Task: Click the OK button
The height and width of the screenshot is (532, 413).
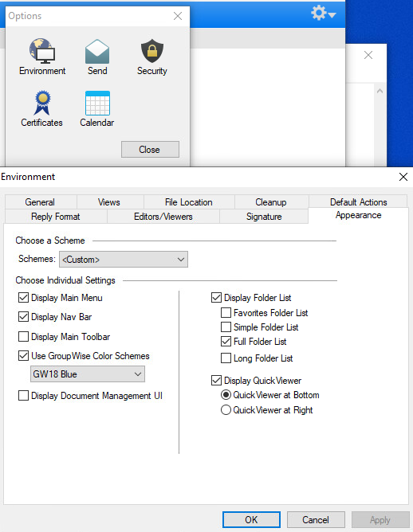Action: click(x=251, y=520)
